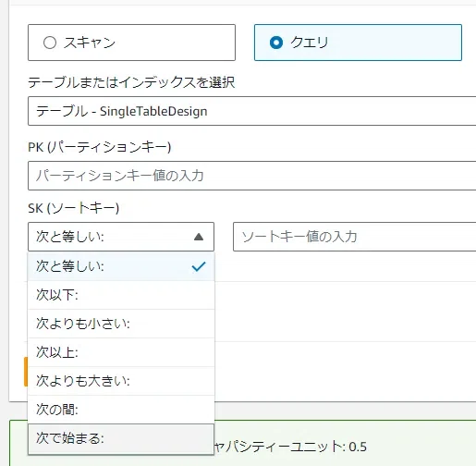Click the テーブルまたはインデックスを選択 label
476x466 pixels.
(131, 82)
